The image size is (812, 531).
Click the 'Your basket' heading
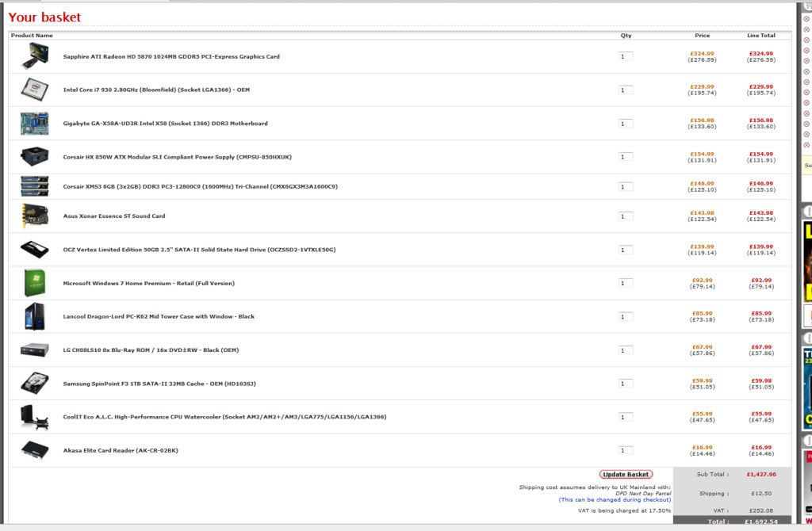tap(44, 17)
